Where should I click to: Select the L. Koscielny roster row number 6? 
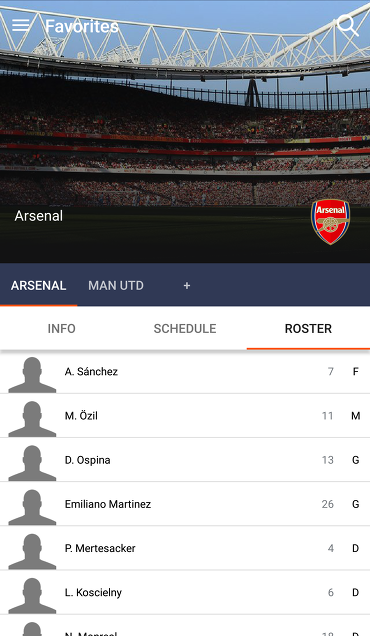pyautogui.click(x=331, y=593)
